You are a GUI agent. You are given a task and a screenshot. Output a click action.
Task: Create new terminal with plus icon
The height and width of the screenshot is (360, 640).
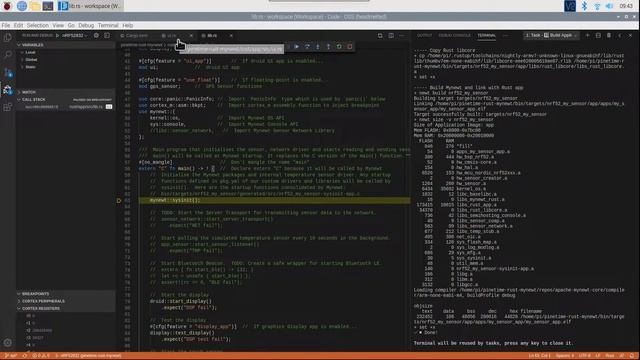(x=588, y=36)
